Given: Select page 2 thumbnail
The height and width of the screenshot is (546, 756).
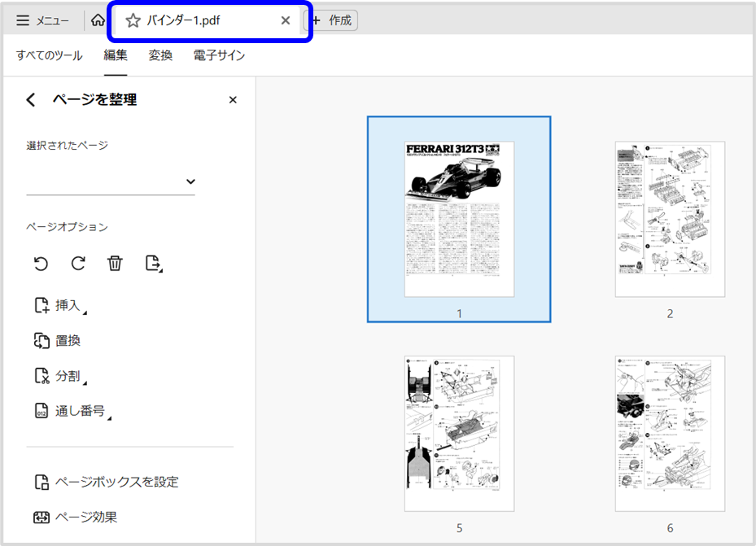Looking at the screenshot, I should (x=670, y=219).
